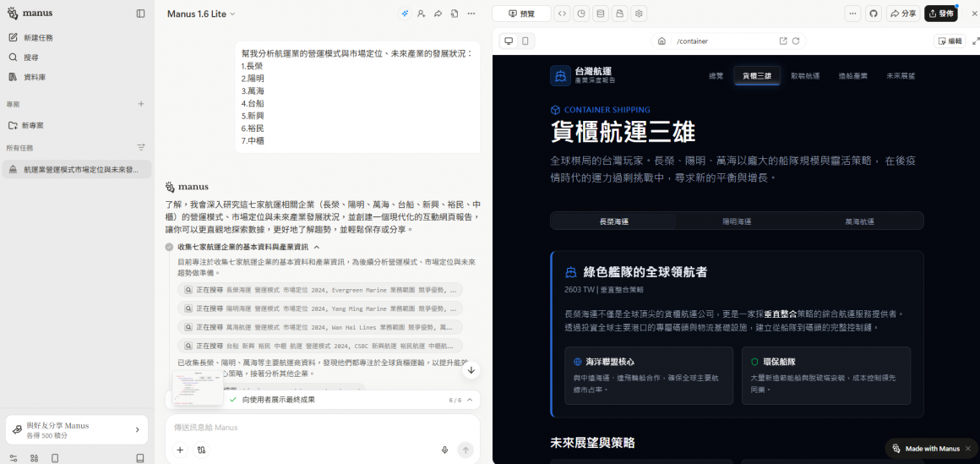Click the microphone voice input icon
Viewport: 980px width, 464px height.
[x=445, y=450]
